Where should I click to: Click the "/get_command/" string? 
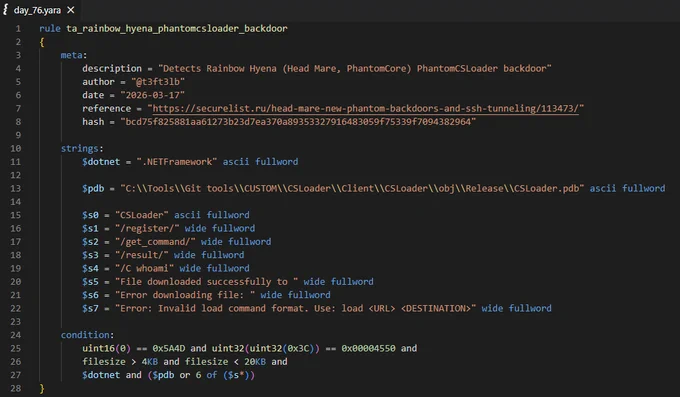(155, 242)
